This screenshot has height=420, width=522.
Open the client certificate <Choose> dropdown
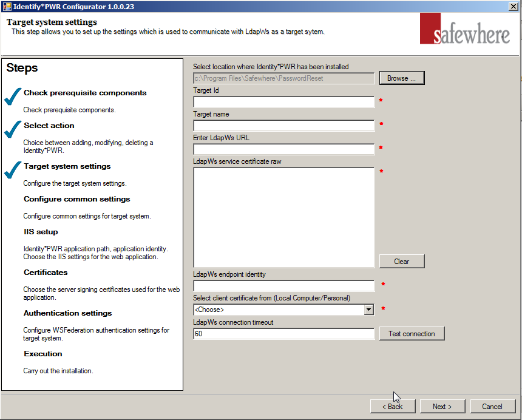pyautogui.click(x=283, y=310)
